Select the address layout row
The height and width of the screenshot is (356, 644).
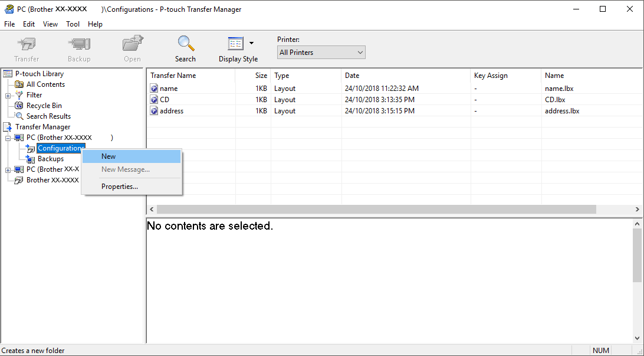tap(172, 111)
